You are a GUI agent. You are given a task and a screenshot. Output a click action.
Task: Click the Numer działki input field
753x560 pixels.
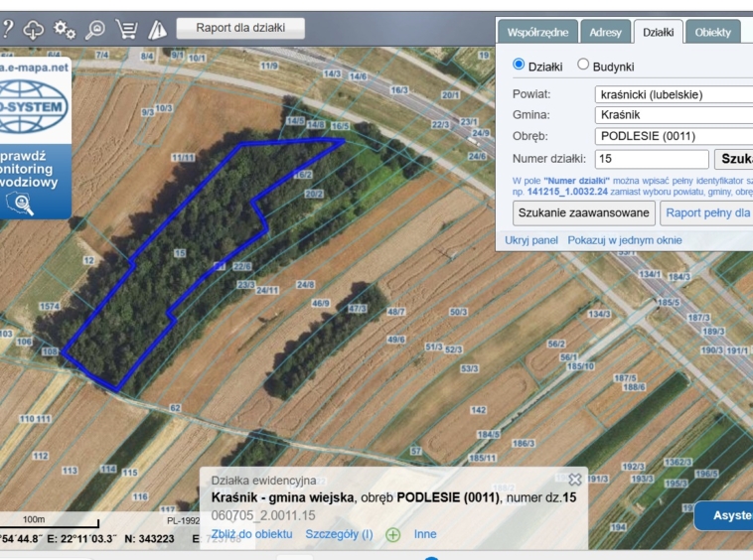(x=652, y=159)
